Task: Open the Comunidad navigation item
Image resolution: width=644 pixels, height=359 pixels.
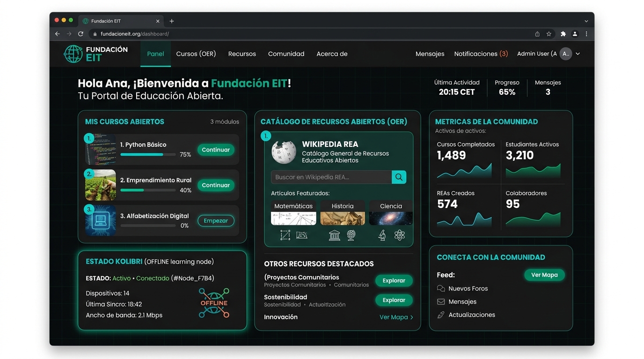Action: click(x=286, y=54)
